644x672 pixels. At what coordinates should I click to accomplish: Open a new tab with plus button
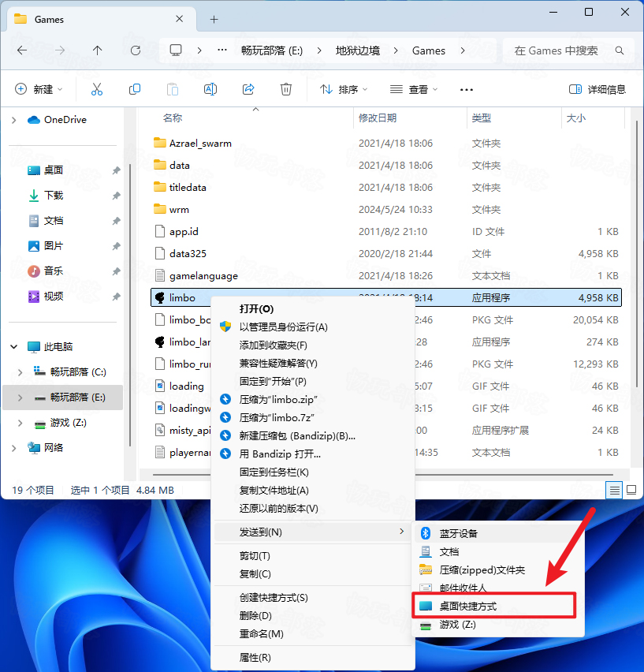[214, 19]
